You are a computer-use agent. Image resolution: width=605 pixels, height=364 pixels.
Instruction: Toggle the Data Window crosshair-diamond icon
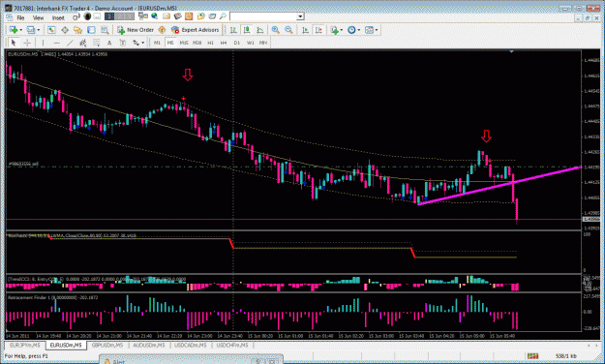tap(65, 30)
